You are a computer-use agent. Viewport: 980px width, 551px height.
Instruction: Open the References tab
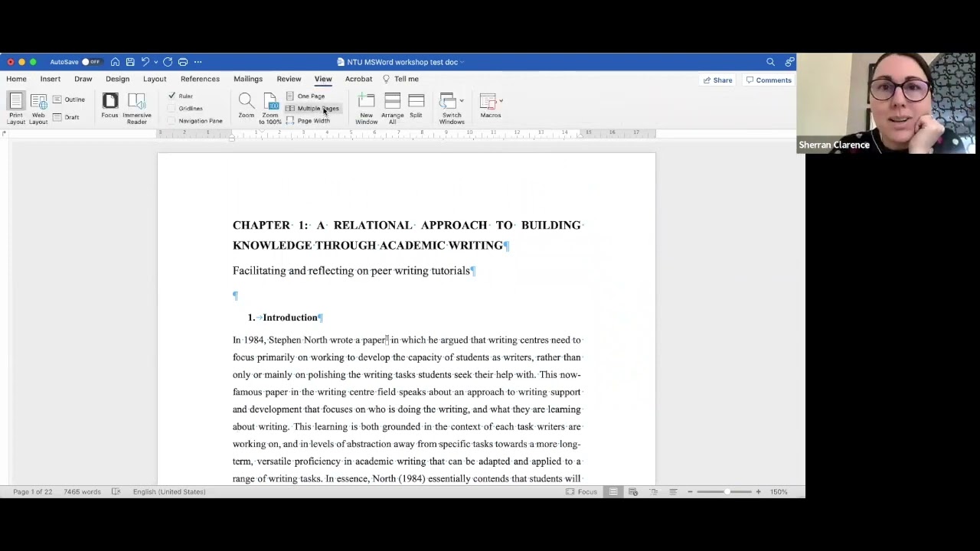[200, 79]
